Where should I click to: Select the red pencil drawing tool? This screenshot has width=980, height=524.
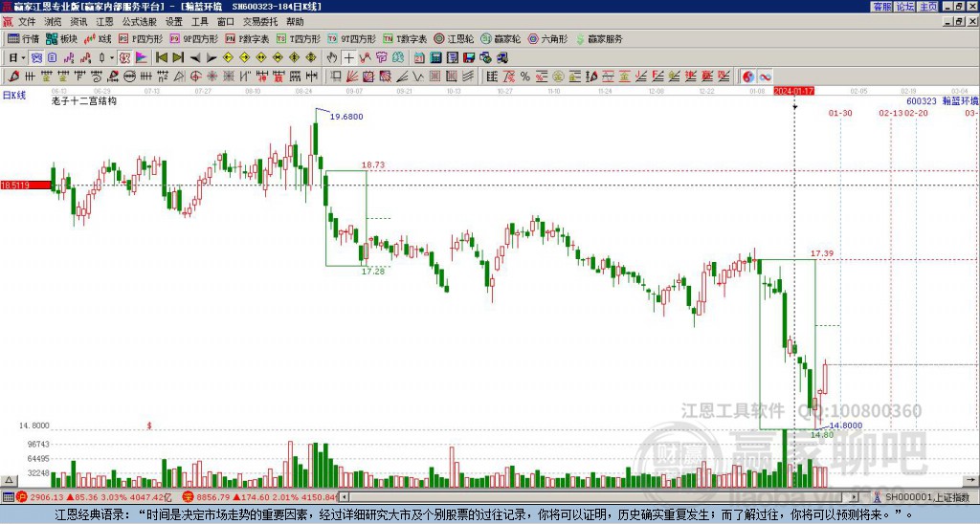[13, 76]
